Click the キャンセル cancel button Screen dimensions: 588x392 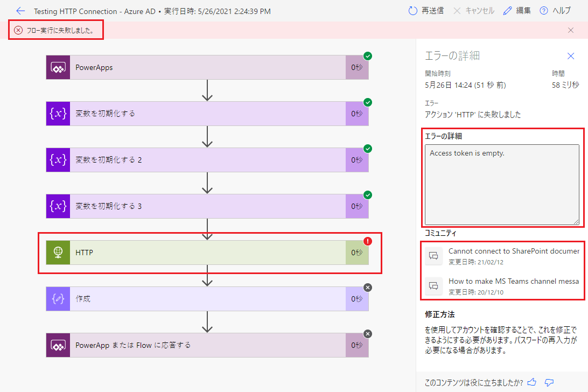(x=474, y=11)
